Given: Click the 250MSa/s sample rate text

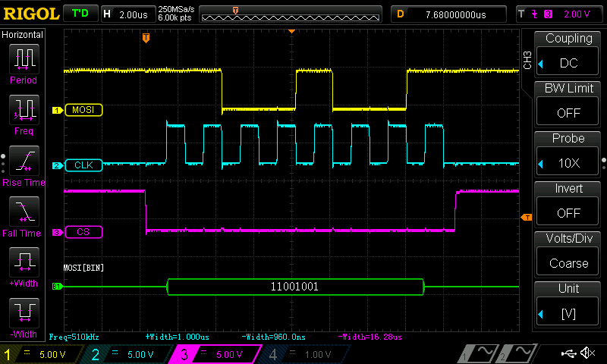Looking at the screenshot, I should (x=176, y=10).
